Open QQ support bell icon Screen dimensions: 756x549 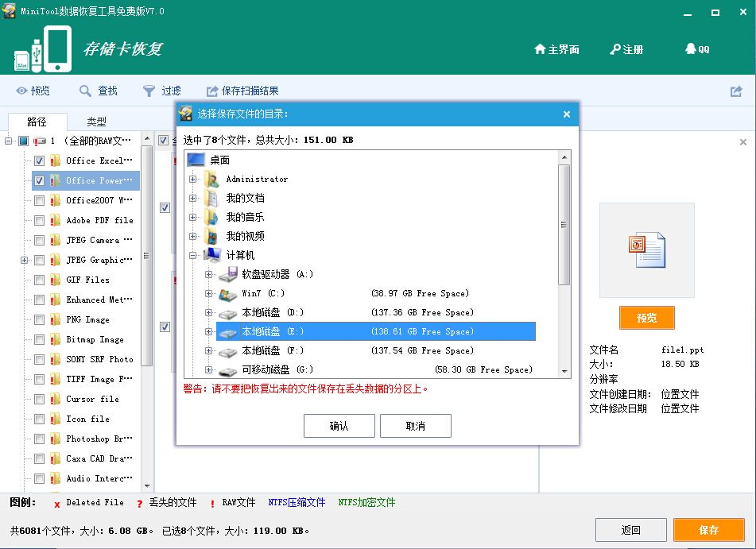pos(691,48)
